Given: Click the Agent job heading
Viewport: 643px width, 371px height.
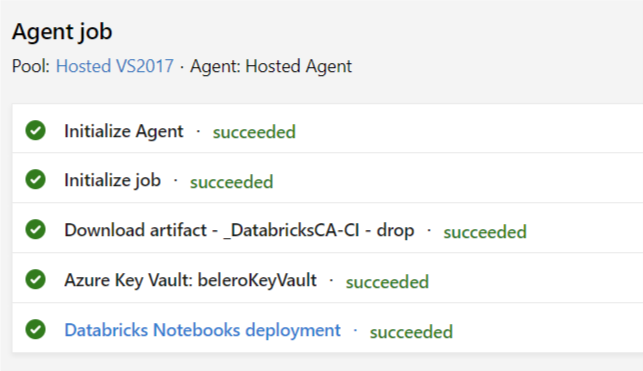Looking at the screenshot, I should pos(62,32).
